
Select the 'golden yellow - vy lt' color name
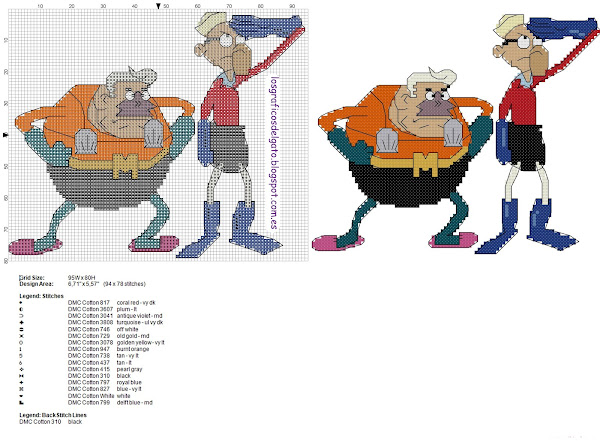point(141,343)
